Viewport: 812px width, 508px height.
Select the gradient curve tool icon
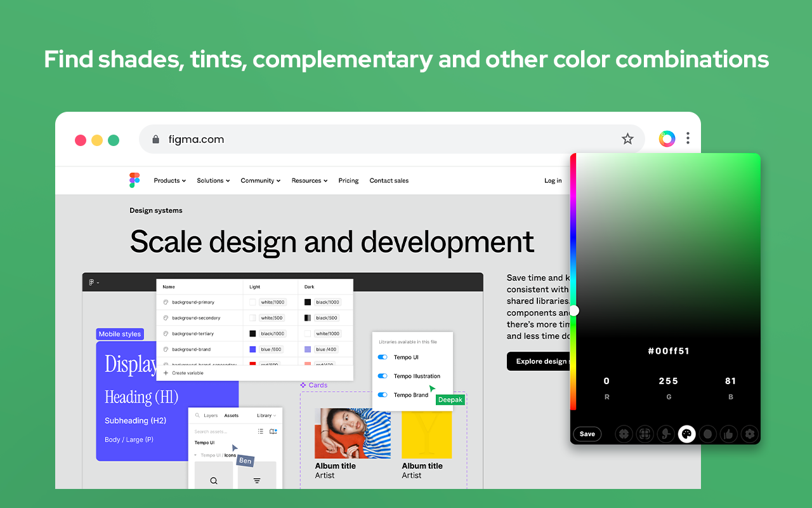point(665,434)
